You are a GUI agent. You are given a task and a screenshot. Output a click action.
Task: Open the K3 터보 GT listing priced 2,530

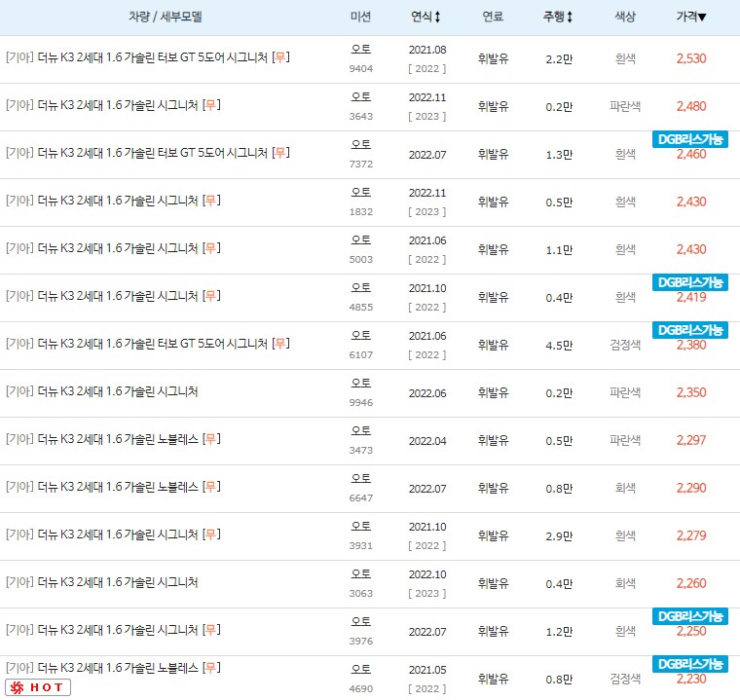click(x=148, y=57)
